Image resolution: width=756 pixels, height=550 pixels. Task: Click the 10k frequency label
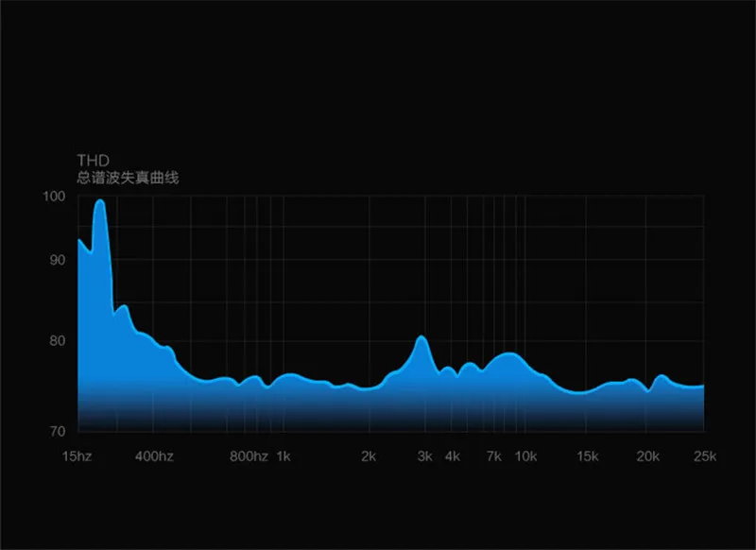[x=525, y=456]
